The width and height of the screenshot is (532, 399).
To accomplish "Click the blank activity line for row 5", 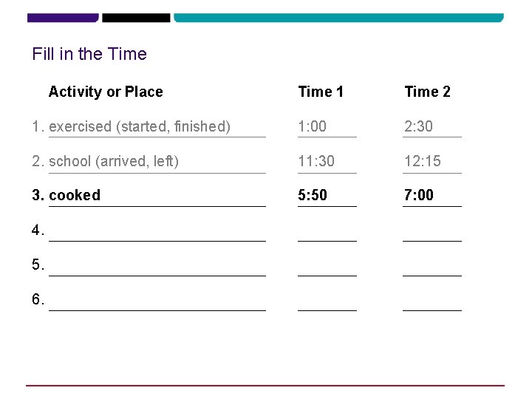I will tap(157, 270).
